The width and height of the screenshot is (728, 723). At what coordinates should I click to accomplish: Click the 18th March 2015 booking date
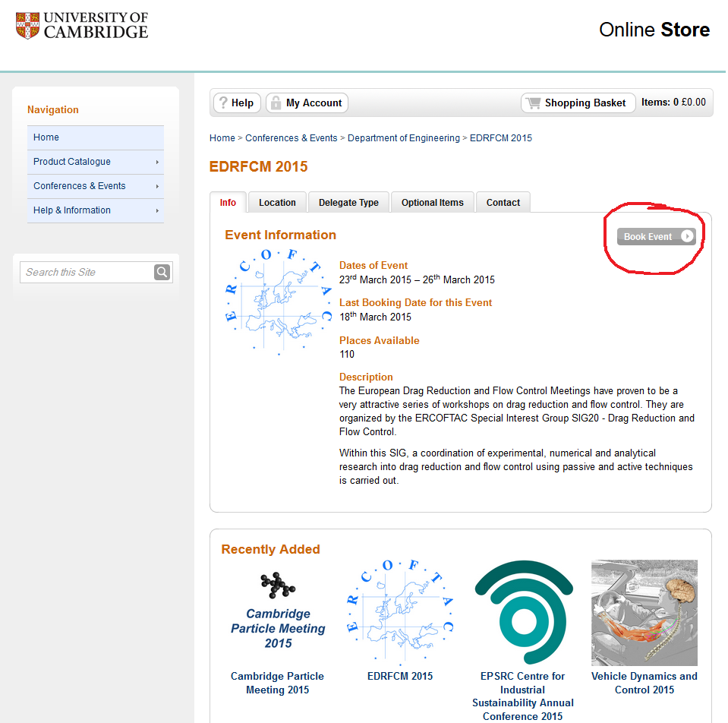(375, 317)
